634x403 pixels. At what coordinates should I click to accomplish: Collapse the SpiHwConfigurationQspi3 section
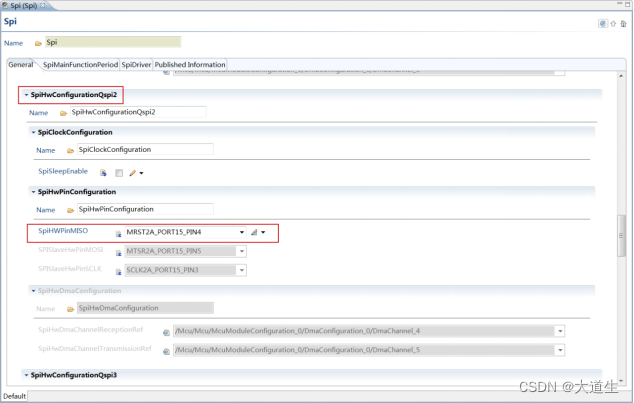click(26, 375)
